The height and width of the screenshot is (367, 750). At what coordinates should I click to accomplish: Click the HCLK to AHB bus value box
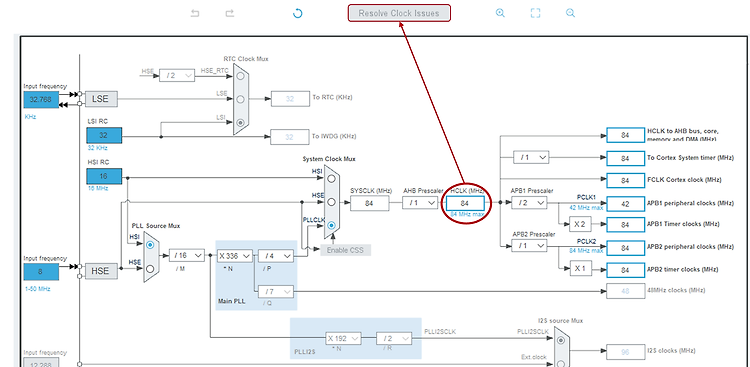pos(625,135)
